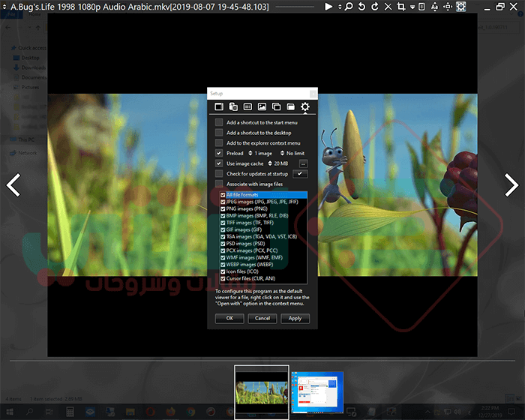Uncheck TIFF images (TIF, TIFF)
This screenshot has width=525, height=420.
point(223,223)
